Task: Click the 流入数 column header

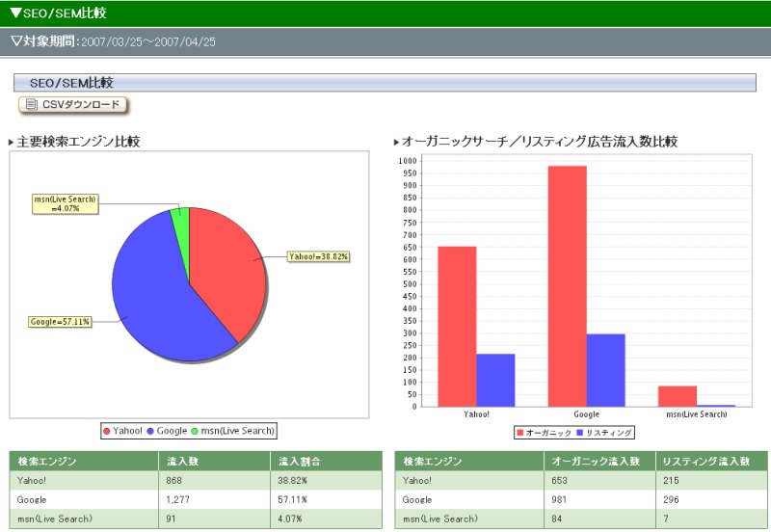Action: pos(215,462)
